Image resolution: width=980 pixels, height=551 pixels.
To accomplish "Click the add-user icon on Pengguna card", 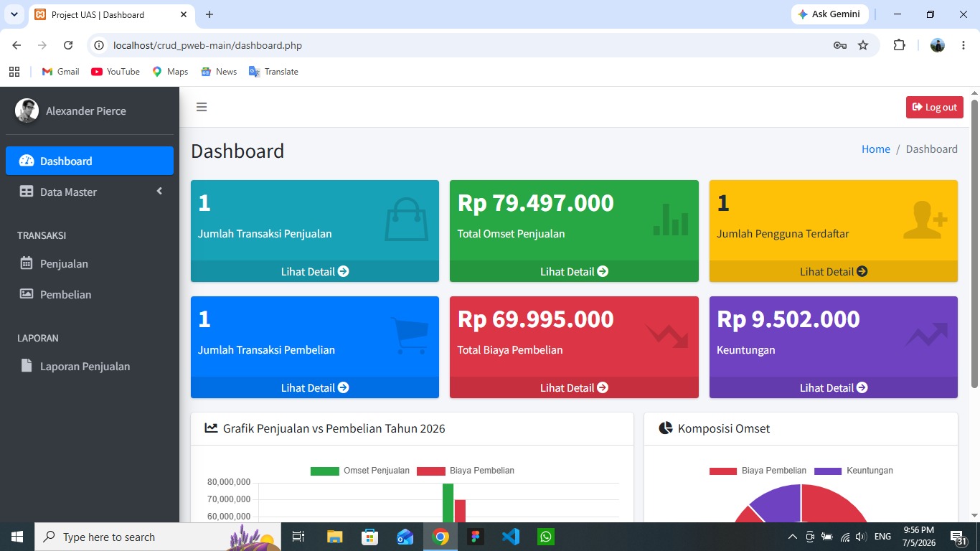I will (925, 220).
